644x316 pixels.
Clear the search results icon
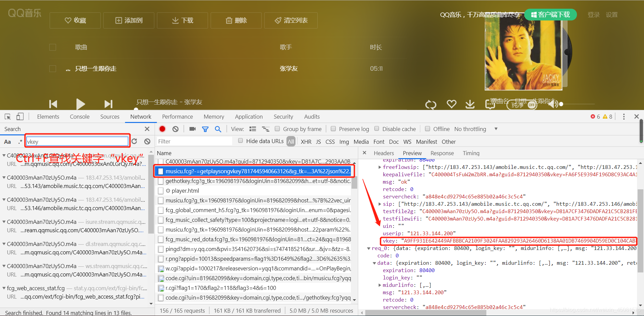click(147, 141)
